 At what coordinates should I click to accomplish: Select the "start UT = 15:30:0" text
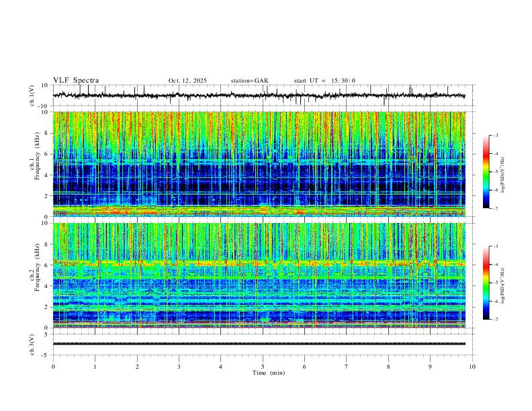point(324,81)
